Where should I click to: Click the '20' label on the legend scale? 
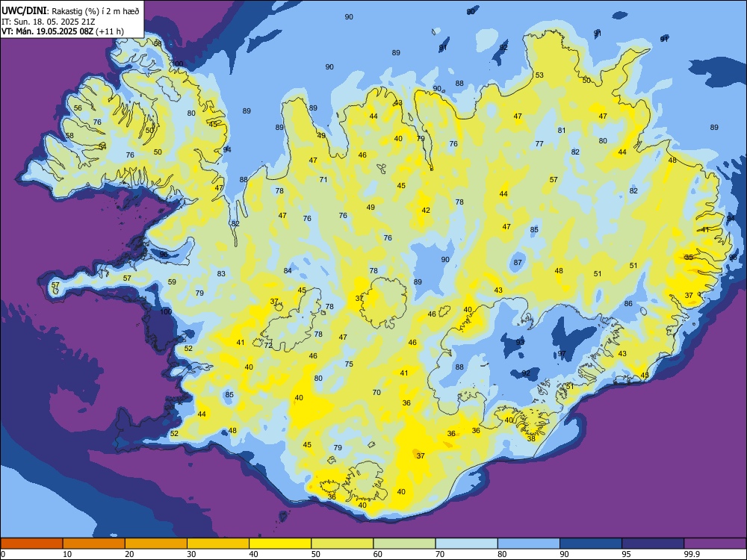[x=129, y=554]
